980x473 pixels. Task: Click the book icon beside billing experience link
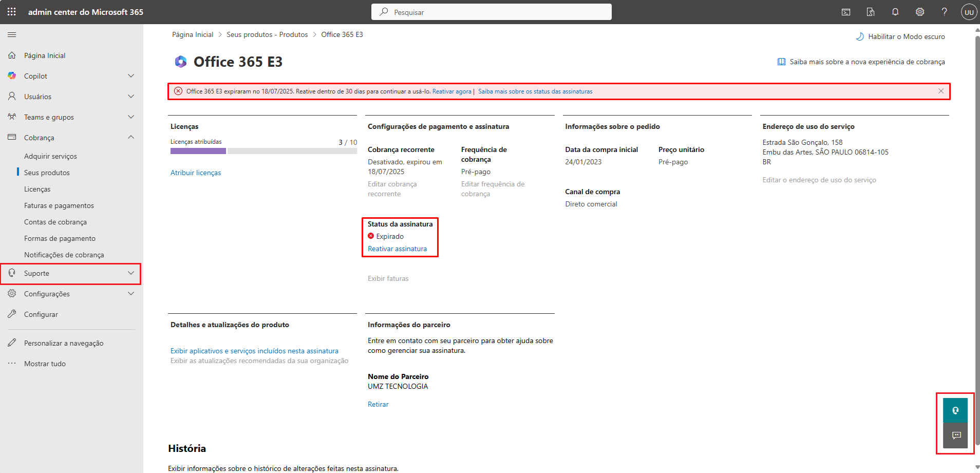pyautogui.click(x=781, y=62)
